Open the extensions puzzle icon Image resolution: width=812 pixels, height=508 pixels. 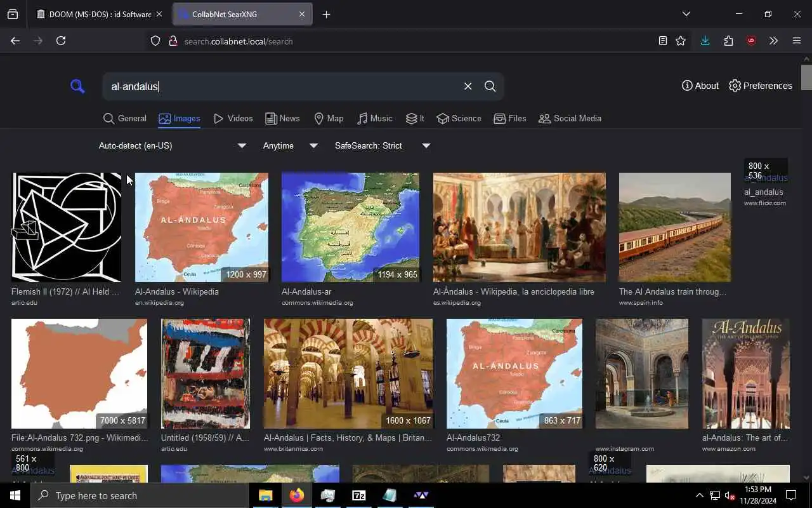tap(728, 41)
